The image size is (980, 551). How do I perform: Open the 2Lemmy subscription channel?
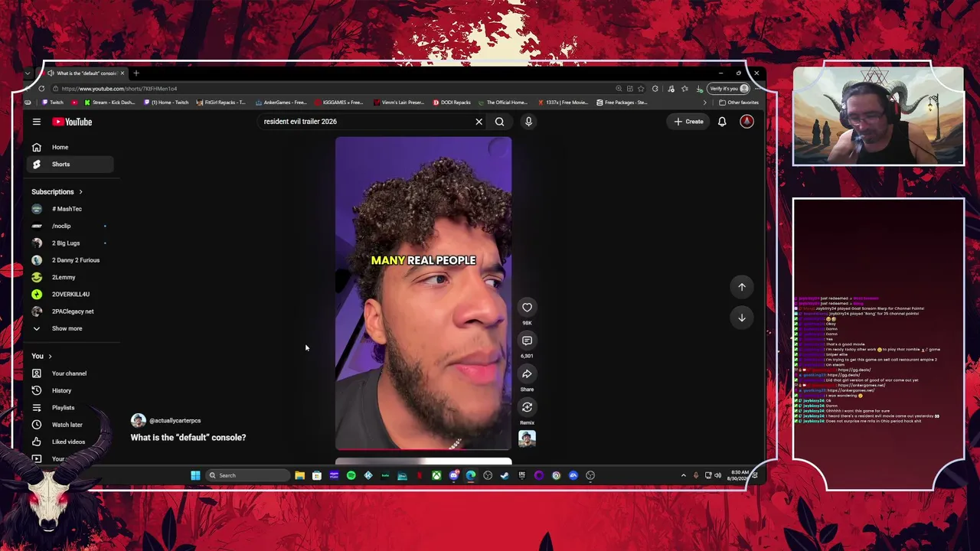pyautogui.click(x=71, y=277)
